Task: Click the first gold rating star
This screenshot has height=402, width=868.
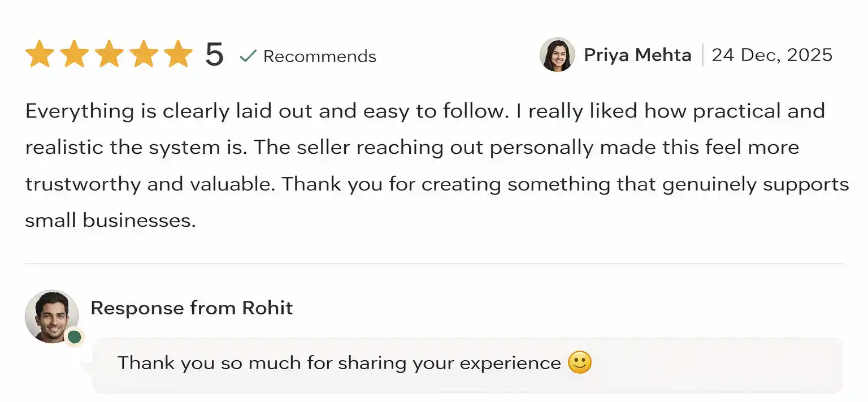Action: (40, 55)
